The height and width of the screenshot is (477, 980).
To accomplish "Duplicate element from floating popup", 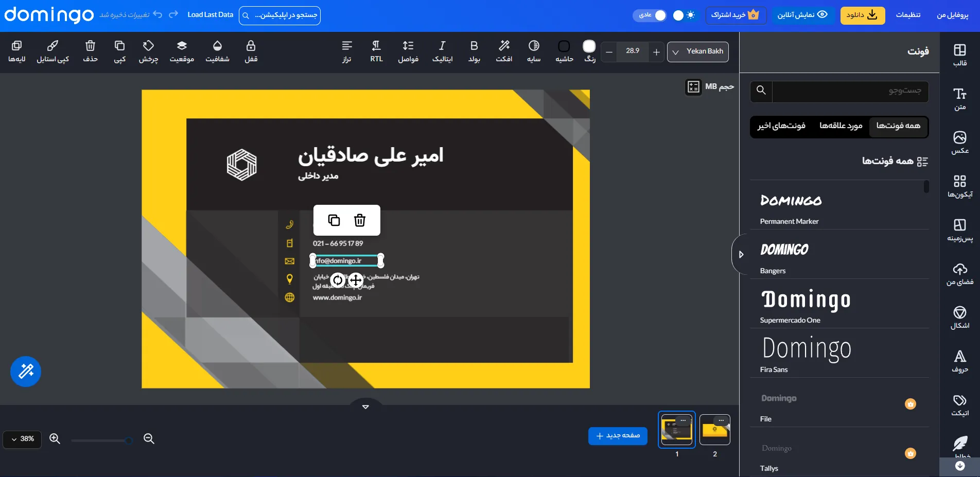I will coord(334,220).
